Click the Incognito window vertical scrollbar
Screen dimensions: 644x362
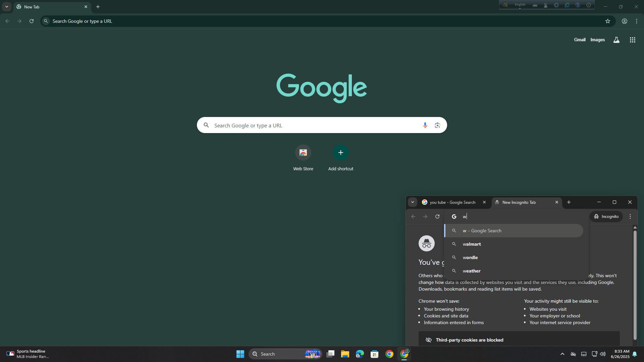point(635,285)
